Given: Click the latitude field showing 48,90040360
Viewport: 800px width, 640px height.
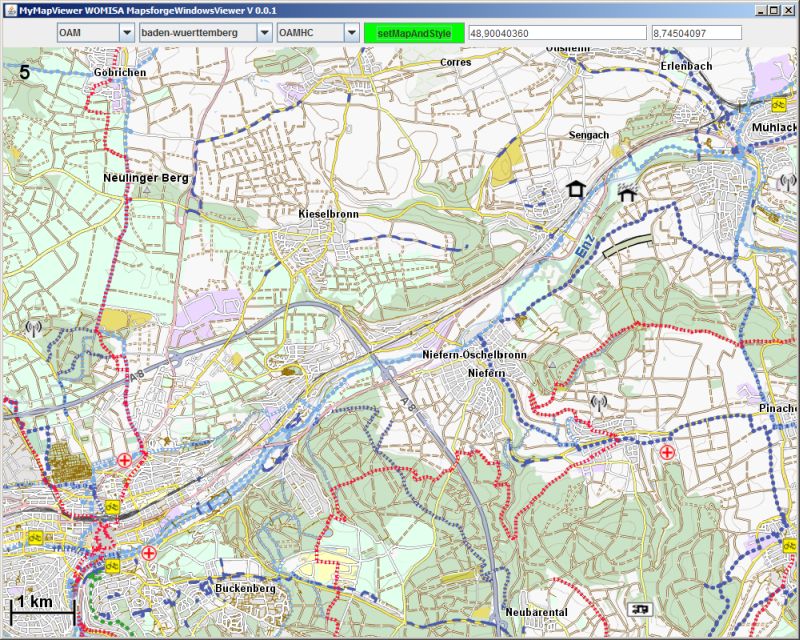Looking at the screenshot, I should [x=557, y=33].
